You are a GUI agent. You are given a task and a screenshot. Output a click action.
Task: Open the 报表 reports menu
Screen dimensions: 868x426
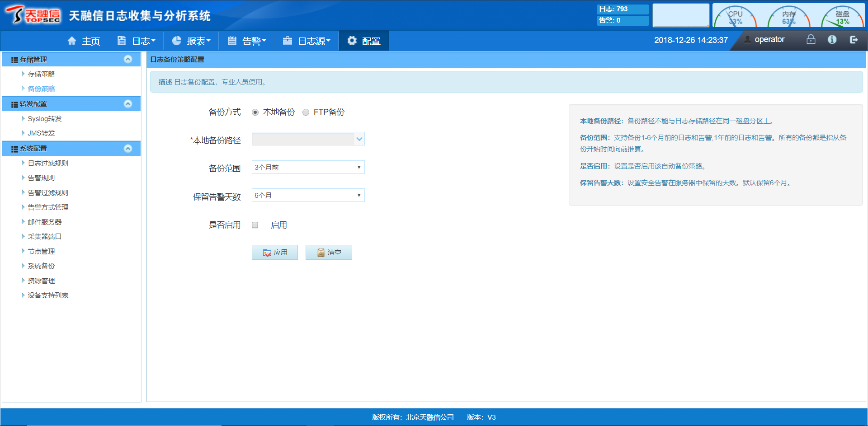(191, 41)
